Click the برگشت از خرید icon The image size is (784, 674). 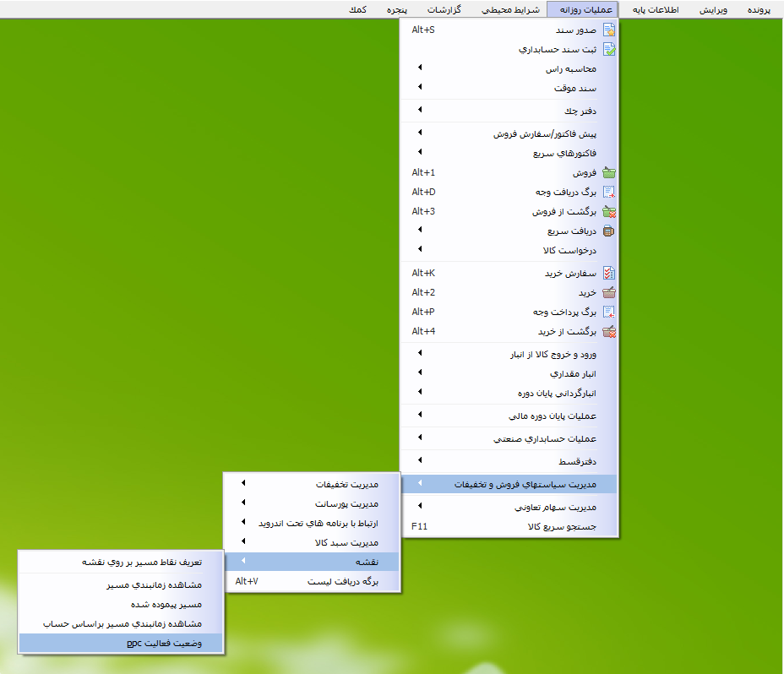click(x=608, y=331)
